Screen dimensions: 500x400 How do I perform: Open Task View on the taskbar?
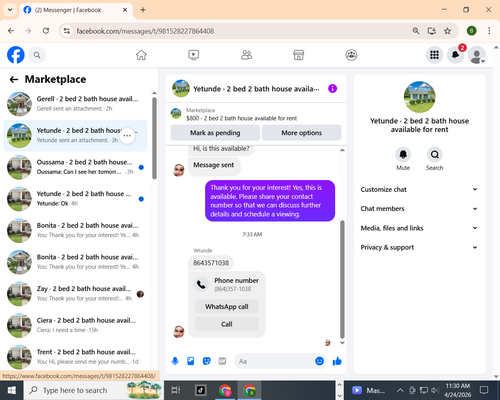click(176, 390)
